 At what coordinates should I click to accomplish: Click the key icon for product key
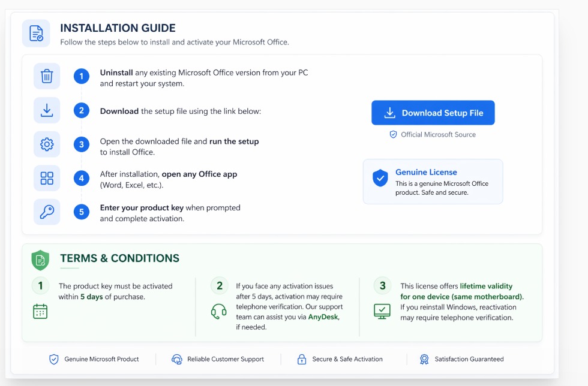coord(47,212)
